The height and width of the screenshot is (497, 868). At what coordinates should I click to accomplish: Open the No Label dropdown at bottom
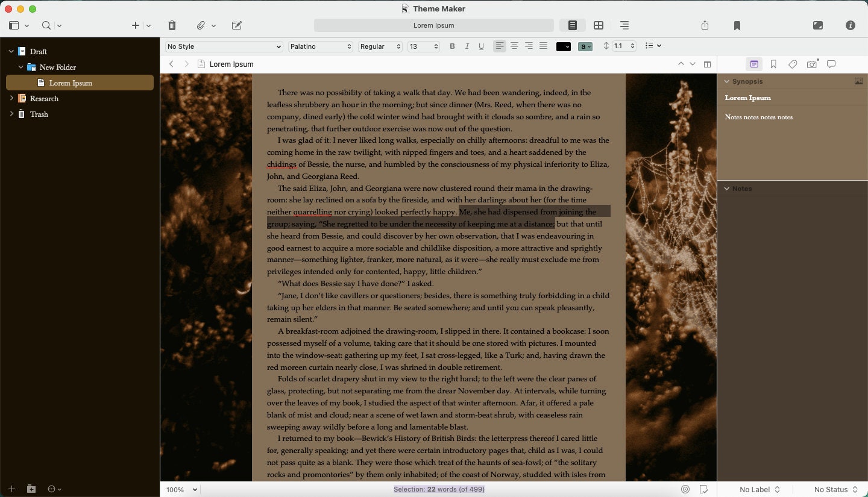pyautogui.click(x=759, y=489)
